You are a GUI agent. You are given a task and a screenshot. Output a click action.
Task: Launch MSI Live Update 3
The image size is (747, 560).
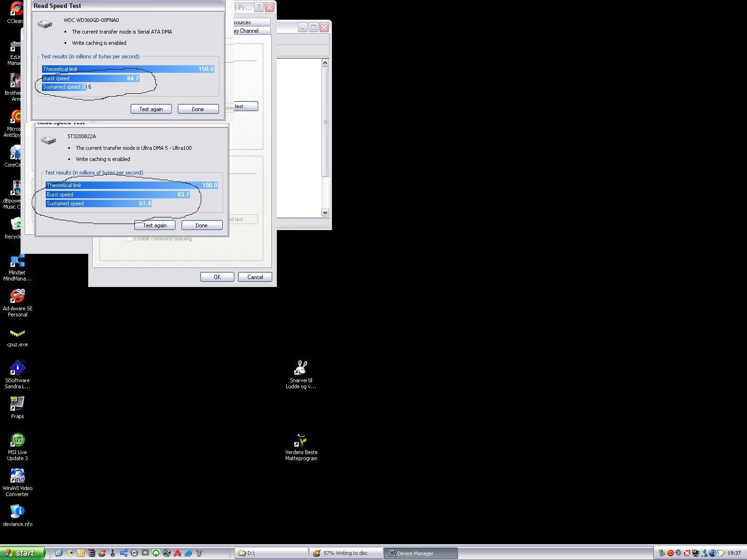(x=17, y=447)
